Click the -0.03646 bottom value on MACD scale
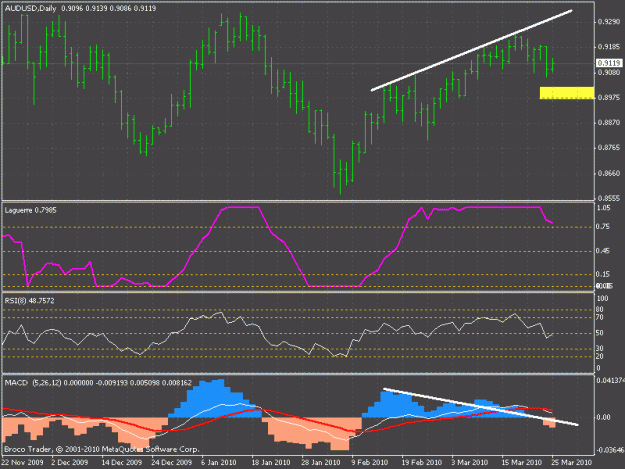 pyautogui.click(x=610, y=450)
